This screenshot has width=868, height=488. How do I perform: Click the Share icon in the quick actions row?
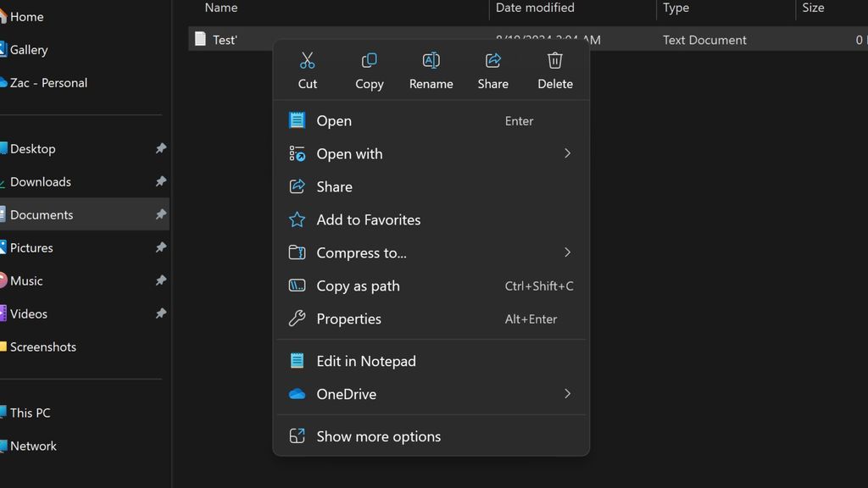coord(492,60)
